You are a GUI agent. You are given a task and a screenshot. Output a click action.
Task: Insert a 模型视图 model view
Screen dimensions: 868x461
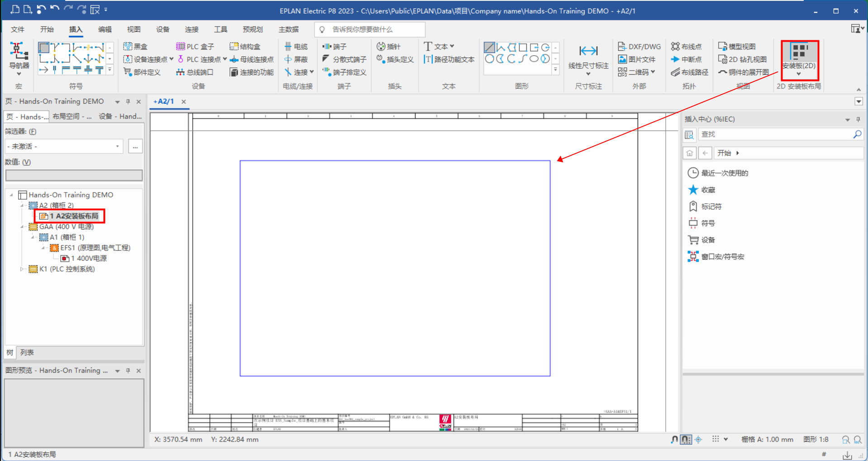(737, 47)
